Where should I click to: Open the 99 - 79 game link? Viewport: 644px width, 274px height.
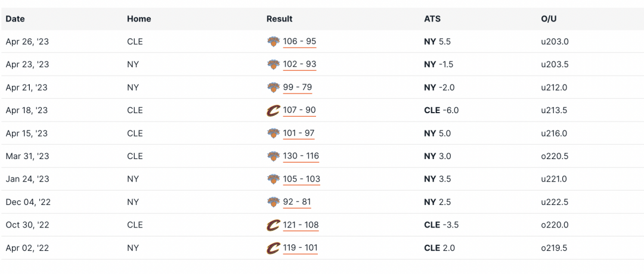(x=298, y=88)
